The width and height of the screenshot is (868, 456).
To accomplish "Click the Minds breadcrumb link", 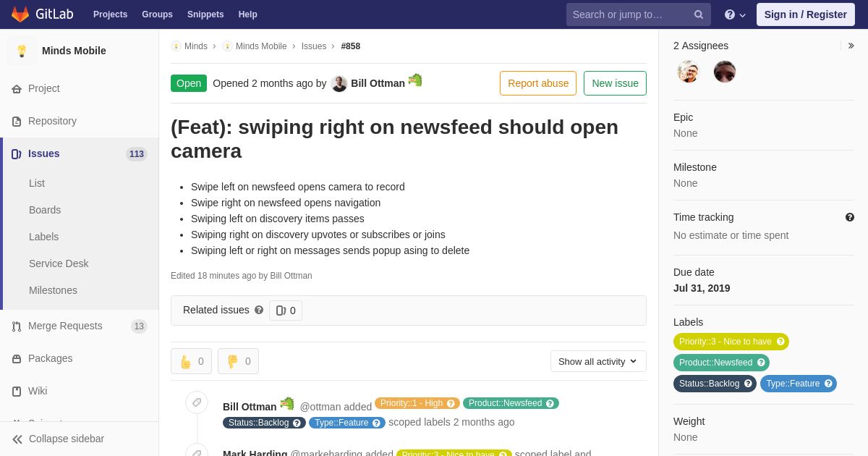I will [196, 46].
